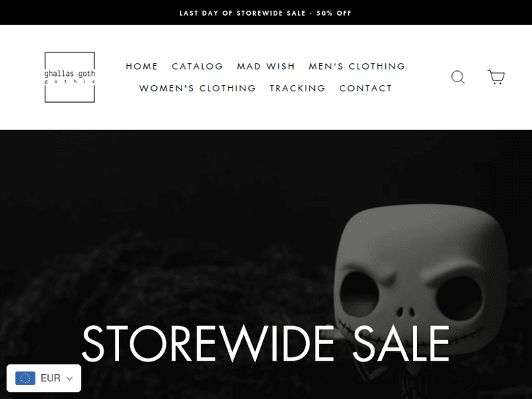Open the Contact page link

coord(365,88)
